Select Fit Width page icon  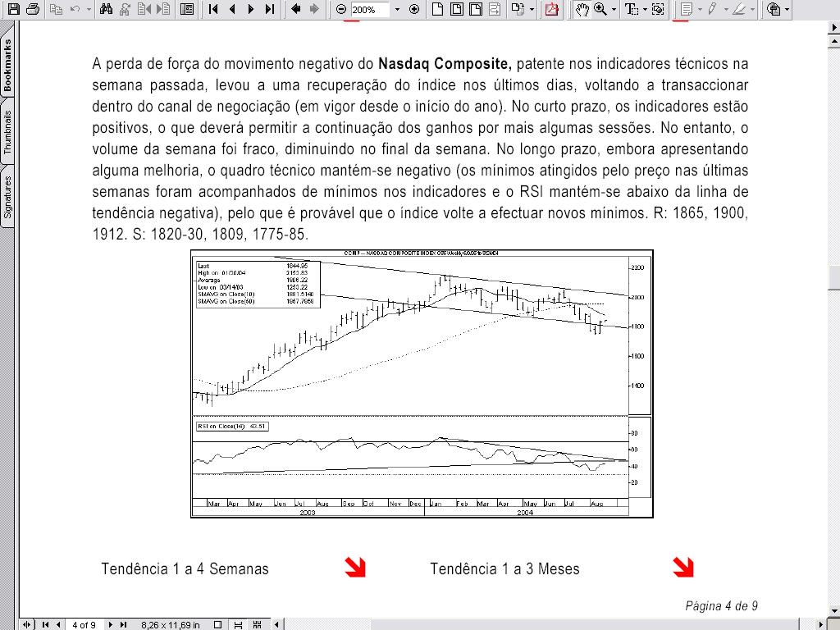point(475,8)
